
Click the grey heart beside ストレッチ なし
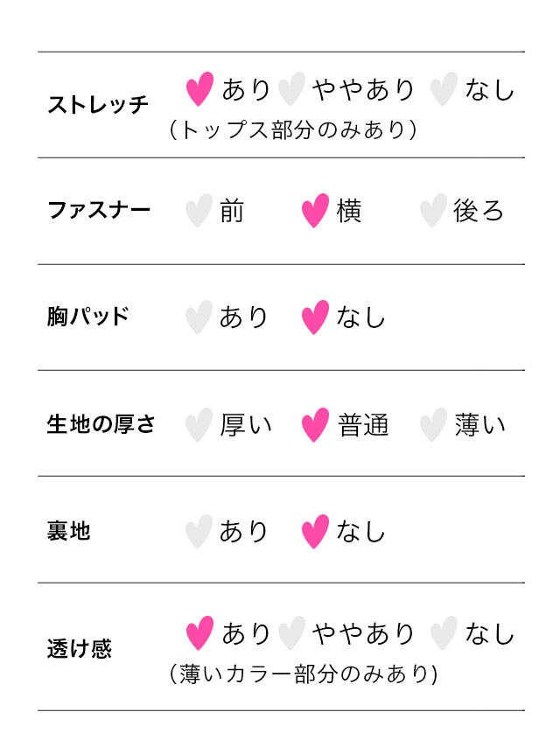point(444,89)
